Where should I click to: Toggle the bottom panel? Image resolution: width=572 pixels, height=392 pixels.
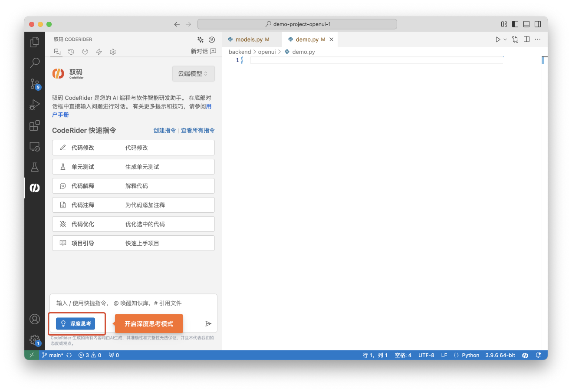tap(526, 24)
